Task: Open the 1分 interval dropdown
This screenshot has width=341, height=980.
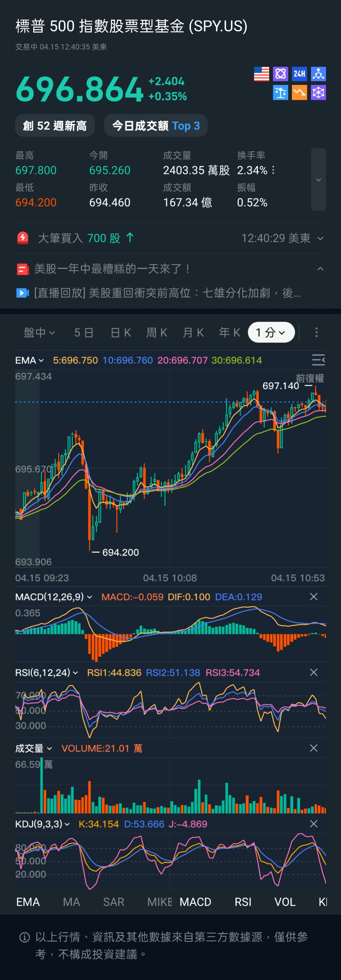Action: tap(271, 332)
